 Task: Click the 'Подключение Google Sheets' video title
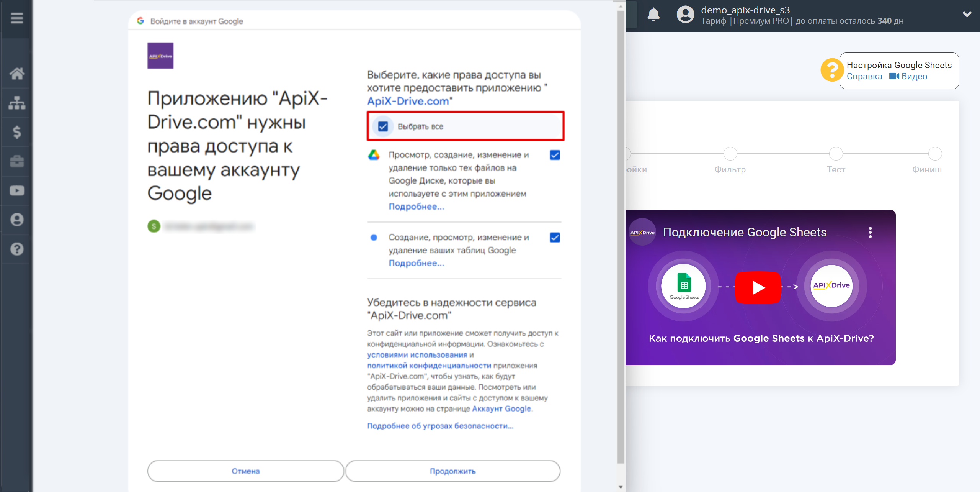pos(745,232)
